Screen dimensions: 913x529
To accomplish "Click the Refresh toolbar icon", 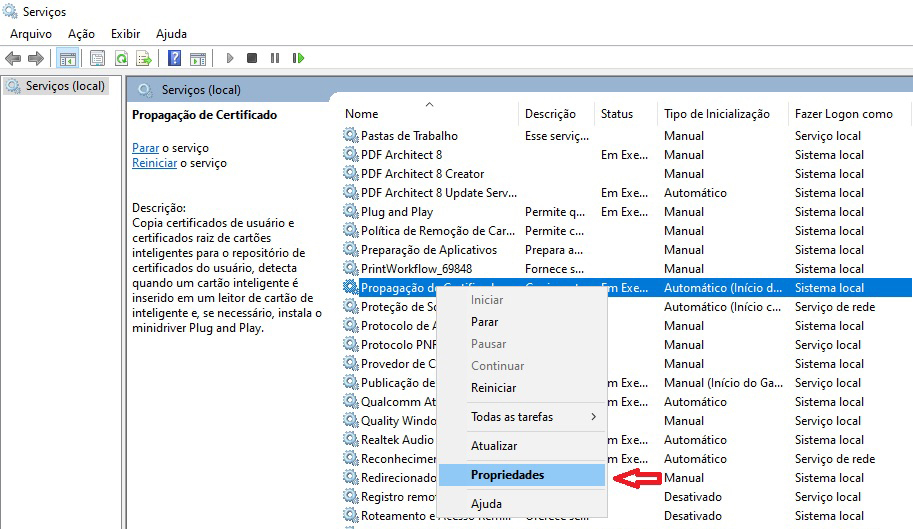I will pyautogui.click(x=121, y=58).
